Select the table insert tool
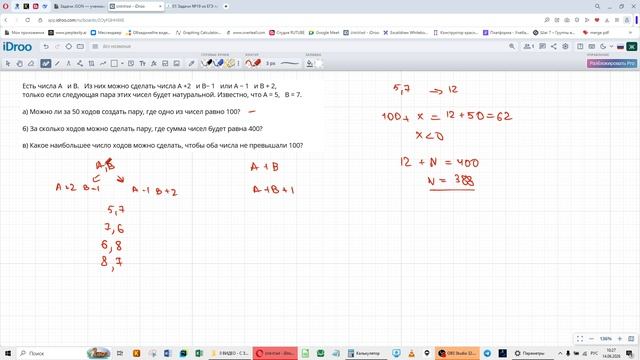640x360 pixels. 91,63
